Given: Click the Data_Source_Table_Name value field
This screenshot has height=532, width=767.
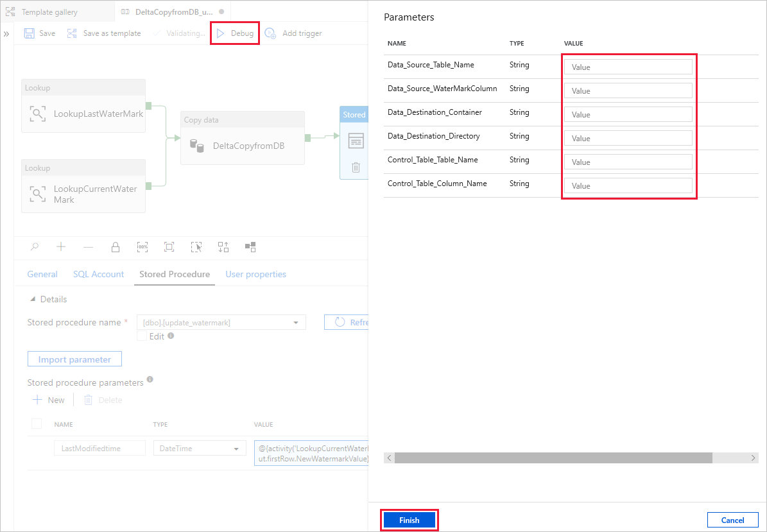Looking at the screenshot, I should [x=628, y=67].
